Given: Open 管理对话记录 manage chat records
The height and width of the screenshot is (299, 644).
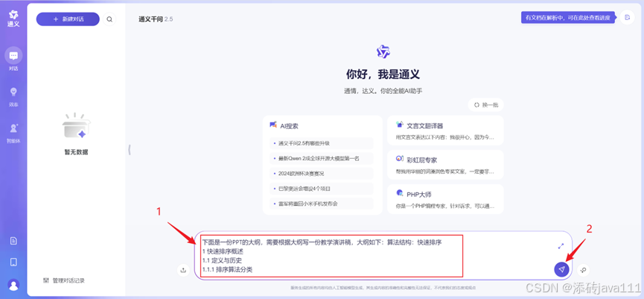Looking at the screenshot, I should tap(64, 280).
